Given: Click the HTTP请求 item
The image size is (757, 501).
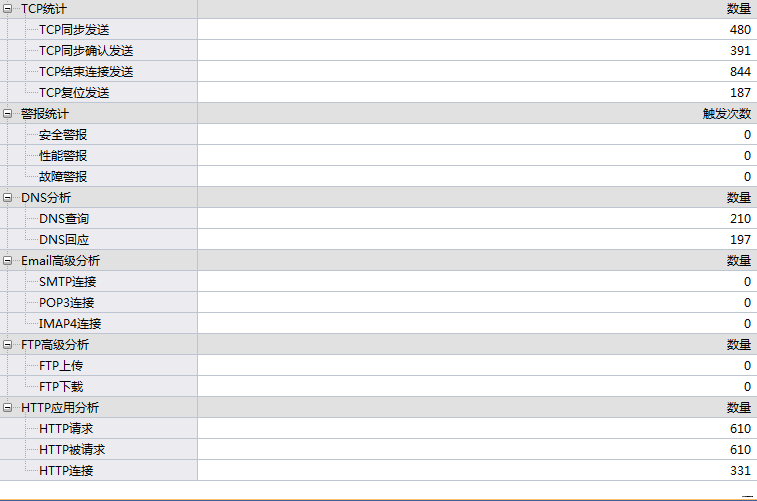Looking at the screenshot, I should click(x=66, y=429).
